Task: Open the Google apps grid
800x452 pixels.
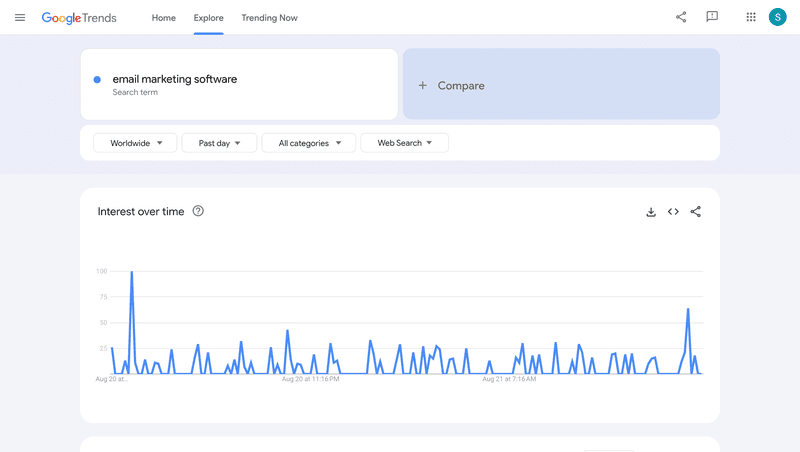Action: (751, 17)
